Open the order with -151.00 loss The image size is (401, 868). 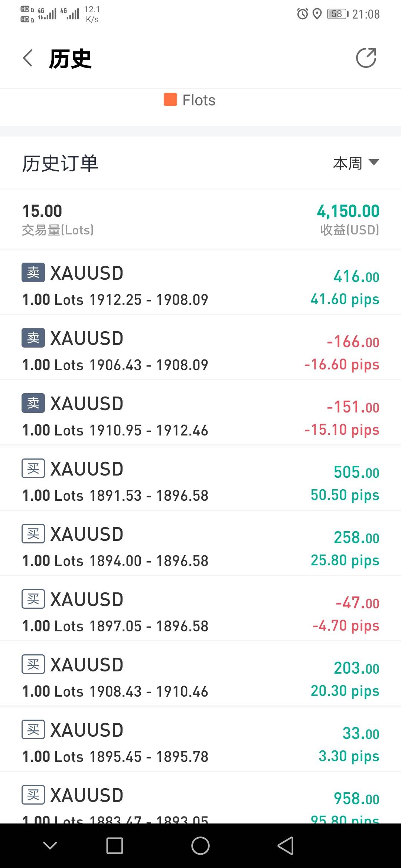point(200,416)
